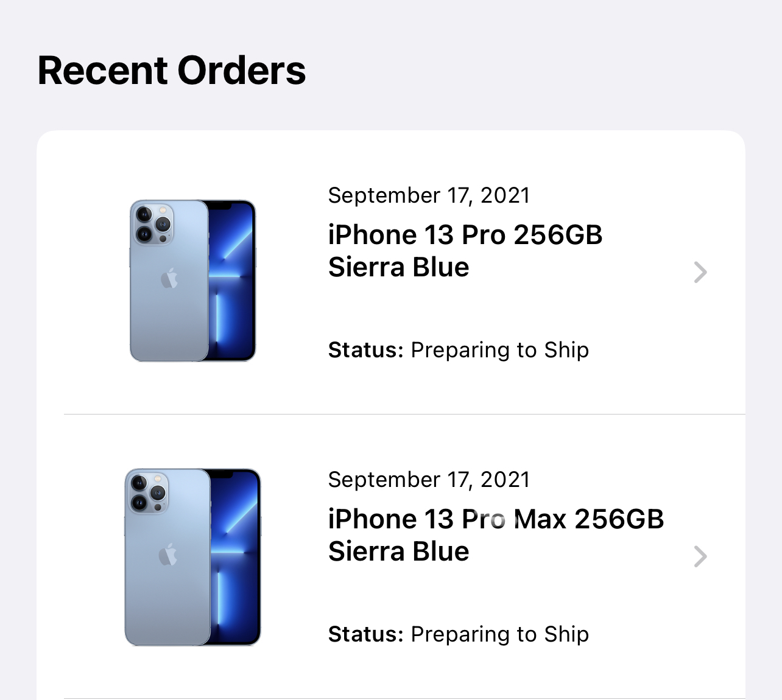Click the Status label in the second order

pos(366,634)
